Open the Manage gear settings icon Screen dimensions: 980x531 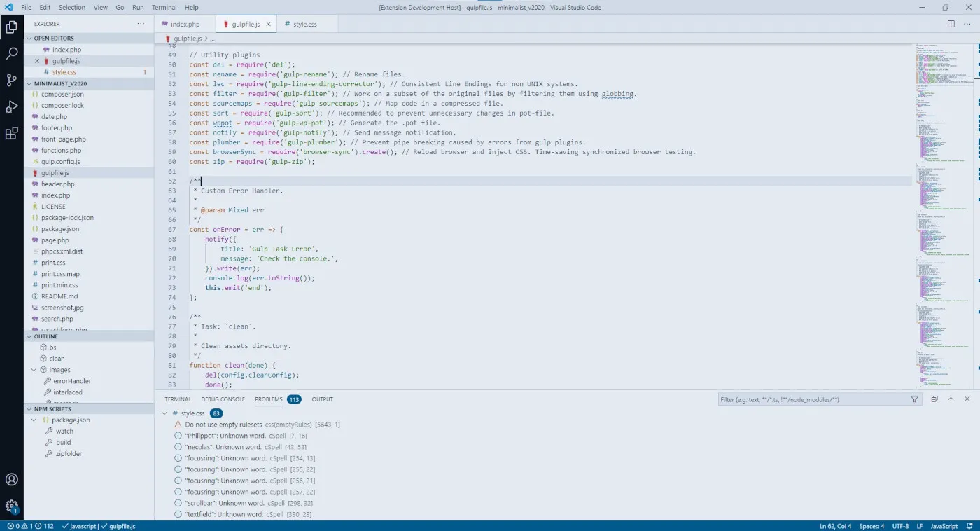tap(12, 506)
